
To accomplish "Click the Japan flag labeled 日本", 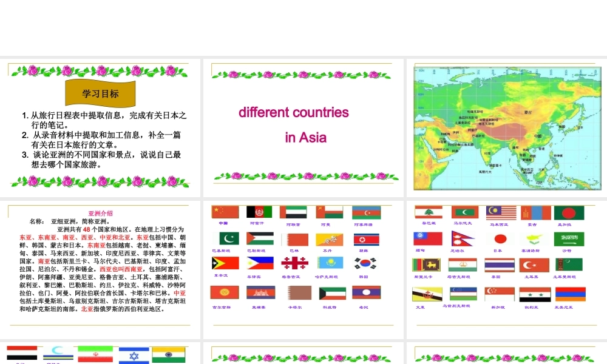I will [500, 239].
